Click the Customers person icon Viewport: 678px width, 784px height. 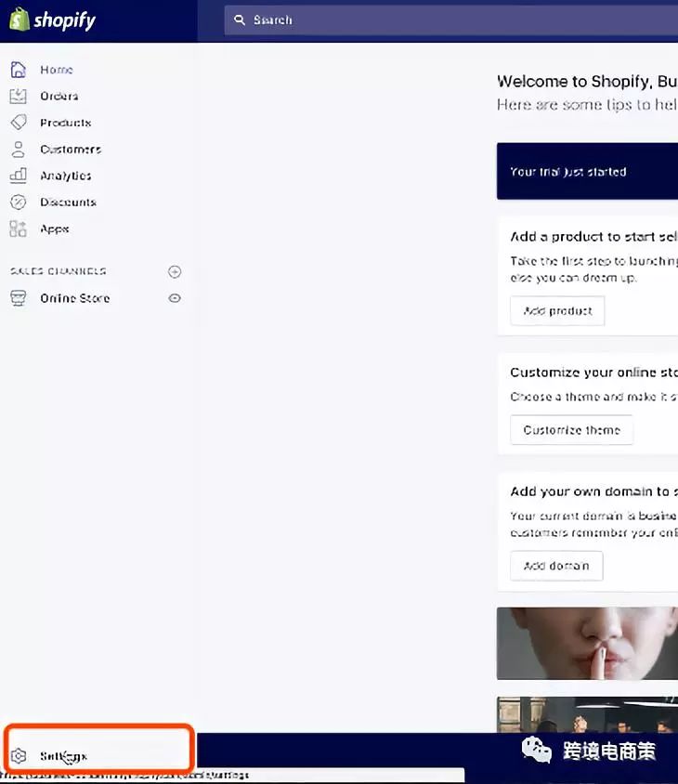point(19,149)
